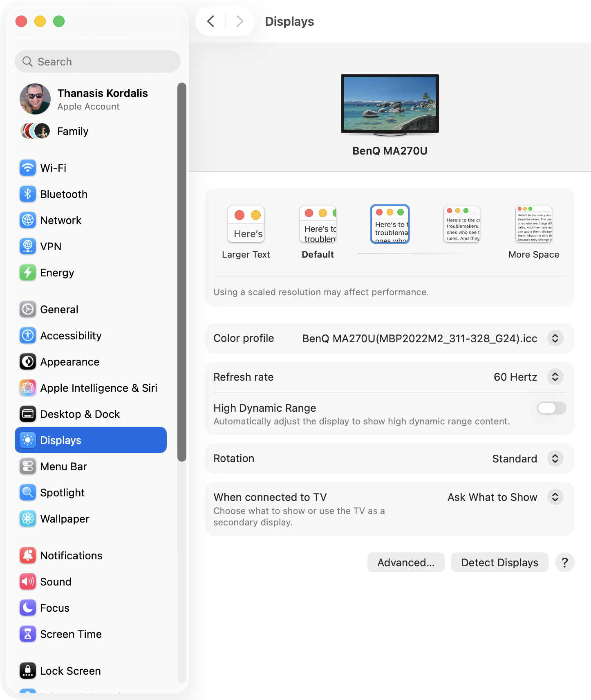
Task: Open the Family sidebar entry
Action: pos(91,131)
